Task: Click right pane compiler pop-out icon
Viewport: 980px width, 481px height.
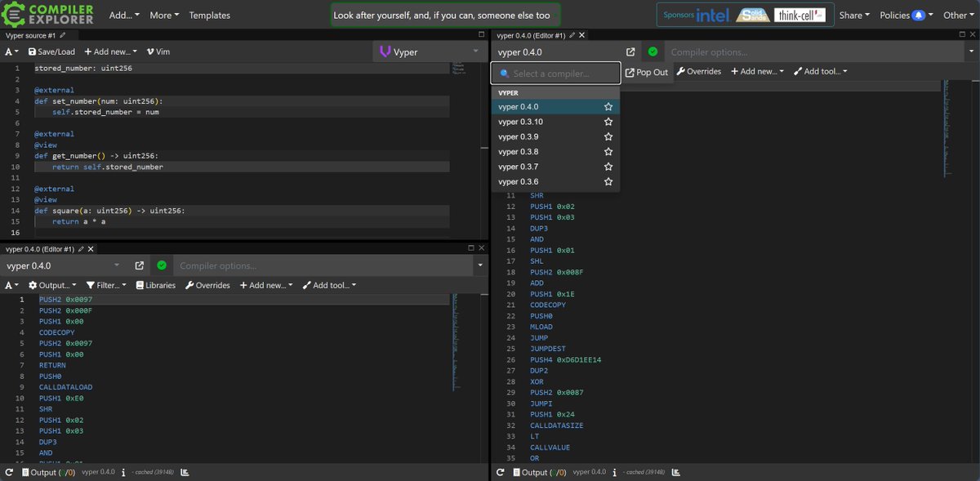Action: (x=630, y=52)
